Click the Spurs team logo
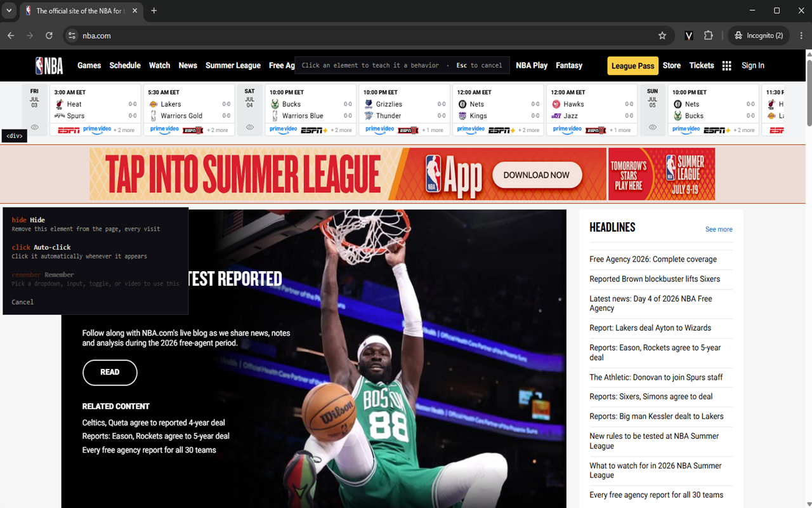 tap(60, 116)
